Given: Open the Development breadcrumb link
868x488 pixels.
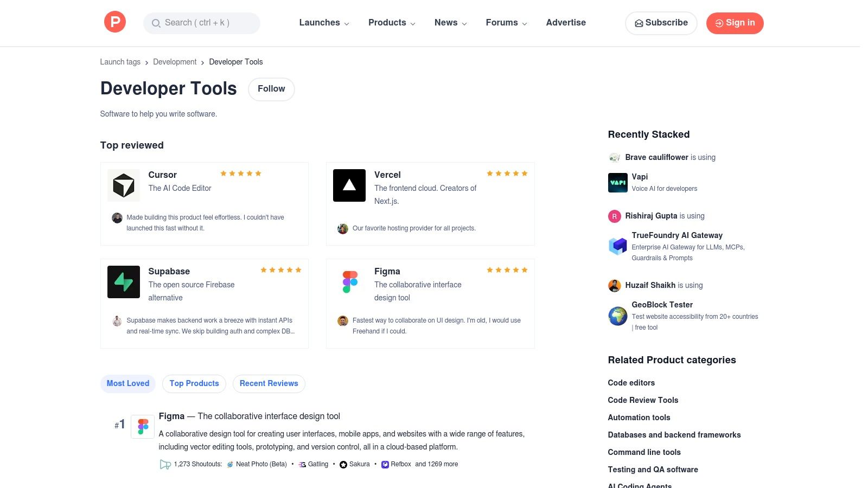Looking at the screenshot, I should [x=175, y=62].
